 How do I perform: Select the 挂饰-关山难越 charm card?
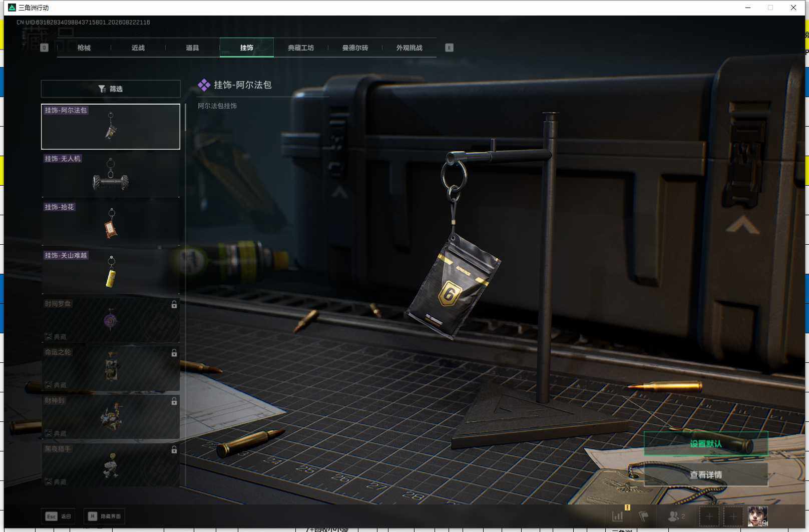tap(111, 272)
